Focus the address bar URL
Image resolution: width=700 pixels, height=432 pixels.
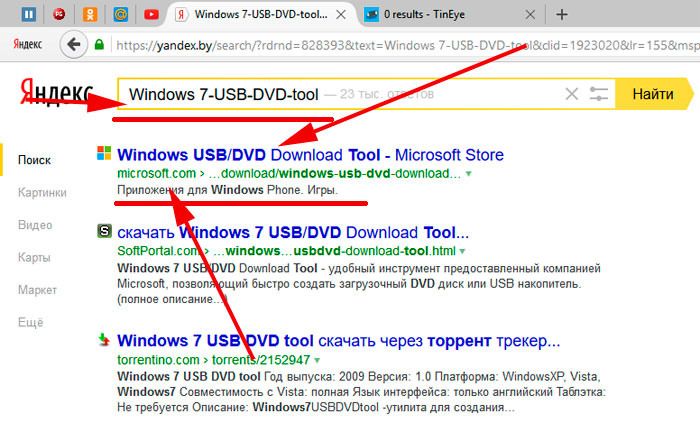407,45
